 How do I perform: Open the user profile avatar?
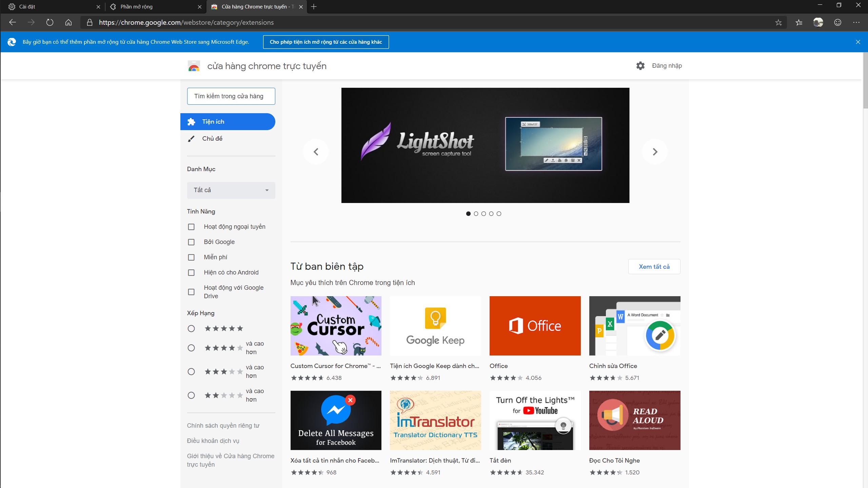(818, 22)
